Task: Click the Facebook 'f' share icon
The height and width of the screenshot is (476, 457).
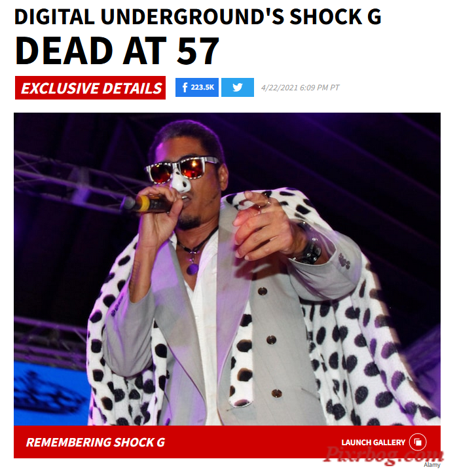Action: (x=185, y=88)
